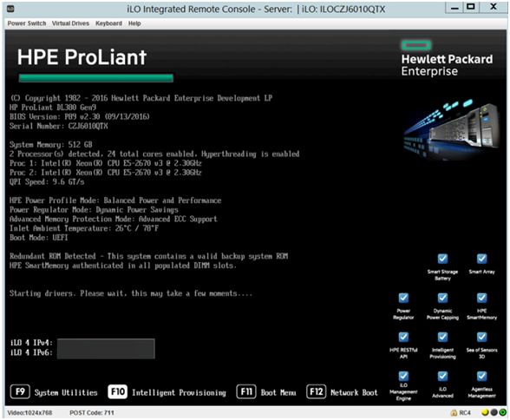Click the console icon in the title bar
510x420 pixels.
pos(10,9)
